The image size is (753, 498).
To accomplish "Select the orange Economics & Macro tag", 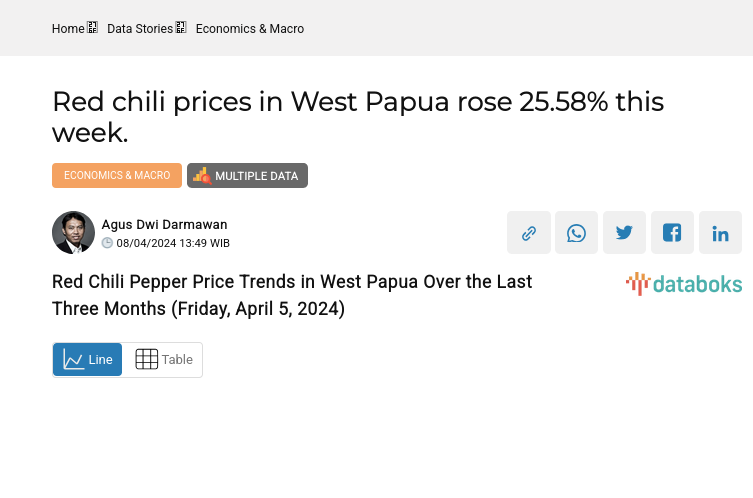I will (117, 176).
